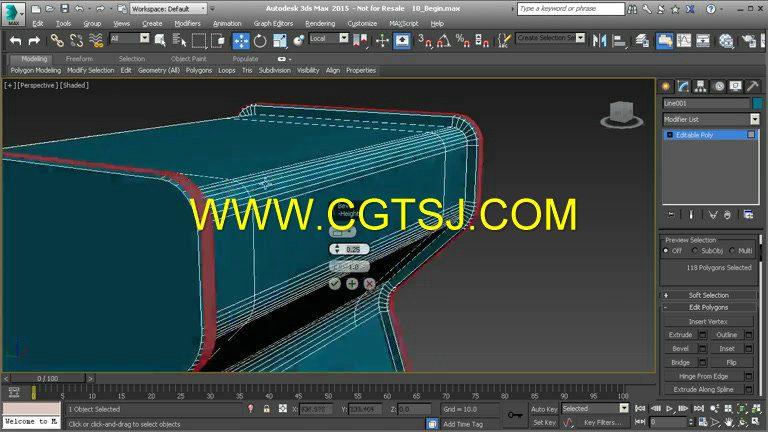Open the Display command panel tab
The image size is (768, 432).
tap(736, 87)
